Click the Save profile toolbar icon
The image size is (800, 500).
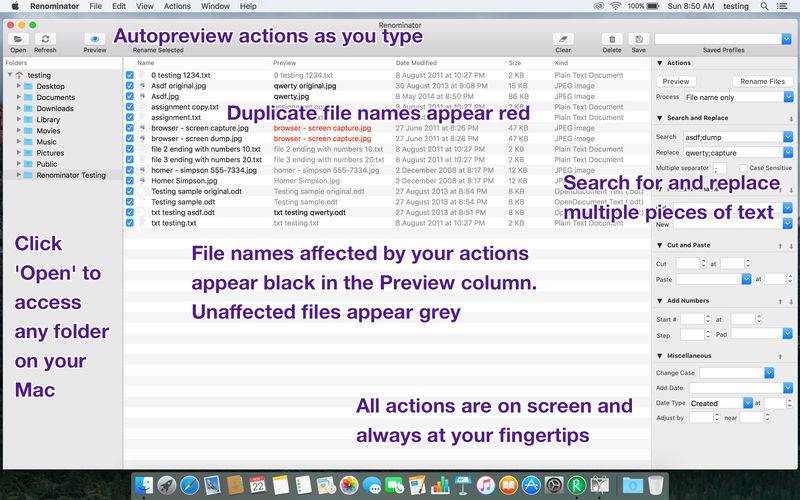638,39
